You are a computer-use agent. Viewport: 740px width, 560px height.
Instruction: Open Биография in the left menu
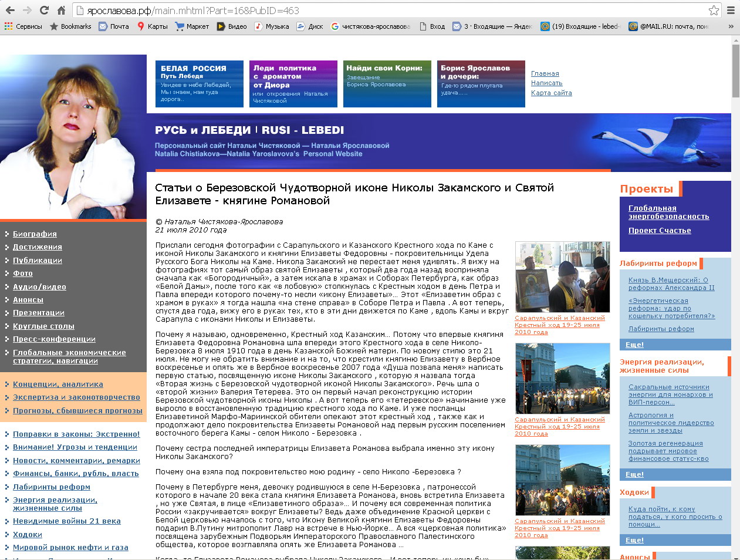[x=35, y=234]
